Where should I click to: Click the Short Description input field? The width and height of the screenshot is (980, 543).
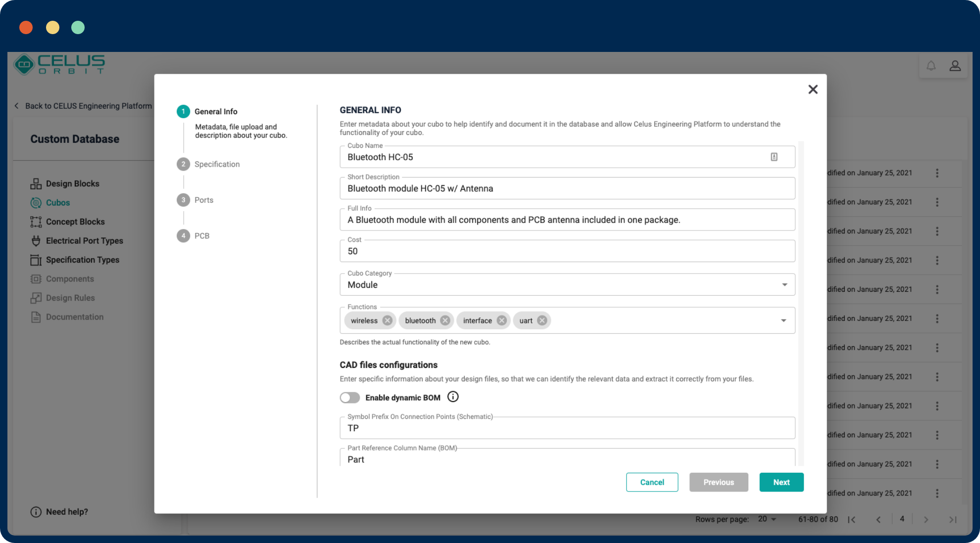[x=567, y=188]
